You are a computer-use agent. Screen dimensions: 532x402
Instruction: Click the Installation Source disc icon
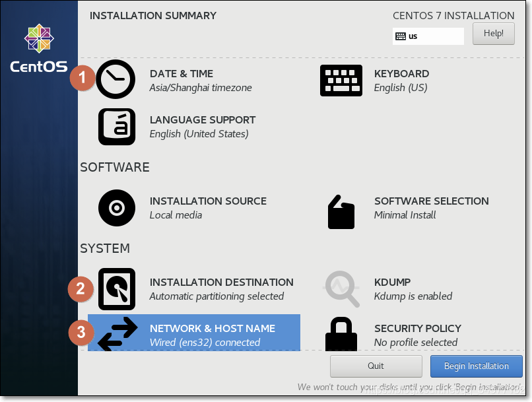point(117,208)
